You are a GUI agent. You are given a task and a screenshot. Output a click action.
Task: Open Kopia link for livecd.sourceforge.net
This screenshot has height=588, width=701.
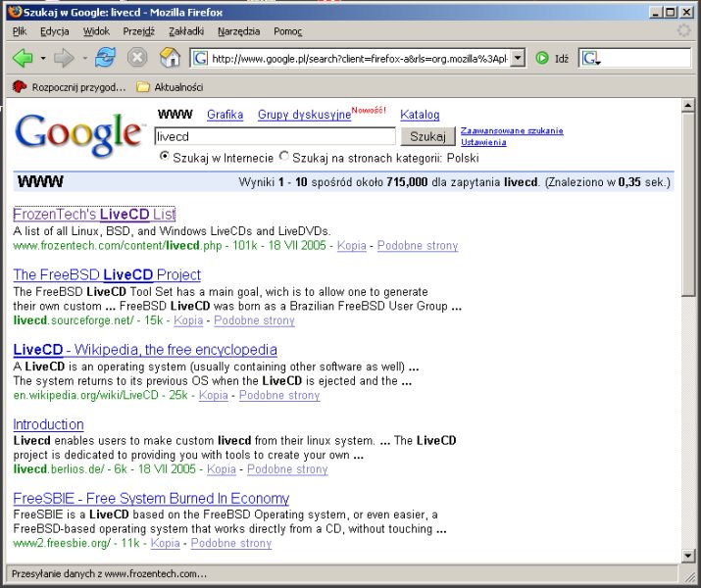tap(188, 320)
